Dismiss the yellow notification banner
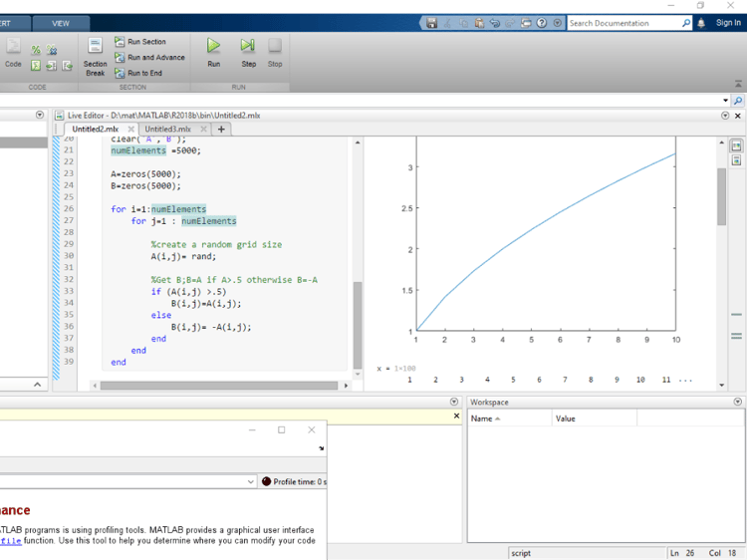 coord(456,417)
